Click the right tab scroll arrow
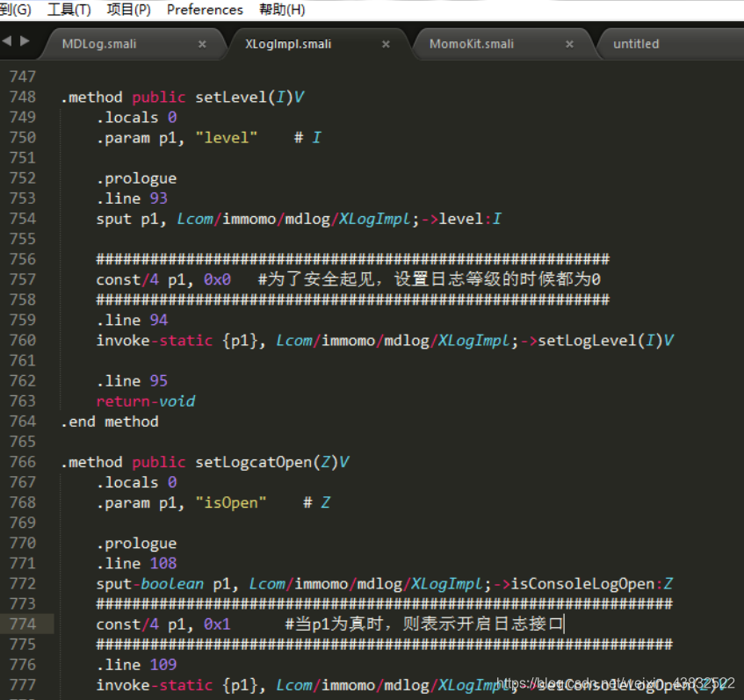 pyautogui.click(x=25, y=41)
